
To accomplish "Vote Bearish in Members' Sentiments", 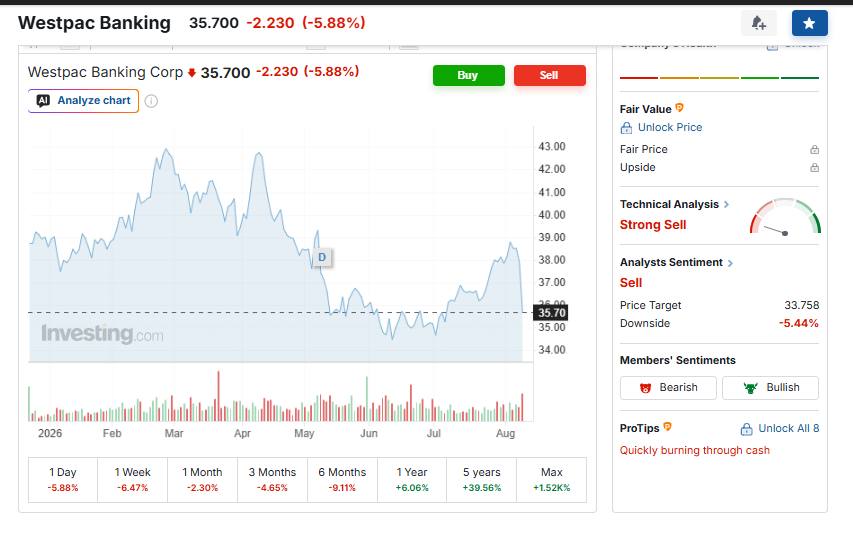I will click(x=668, y=387).
